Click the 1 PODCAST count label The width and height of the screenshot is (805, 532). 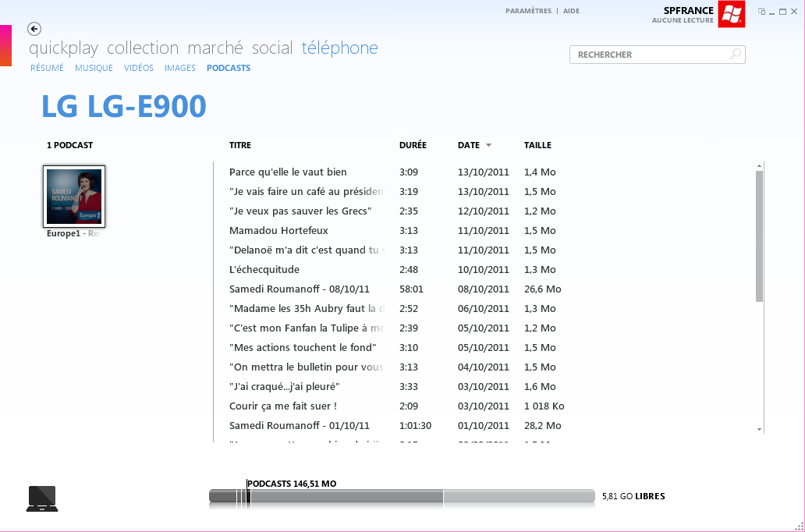click(x=70, y=145)
